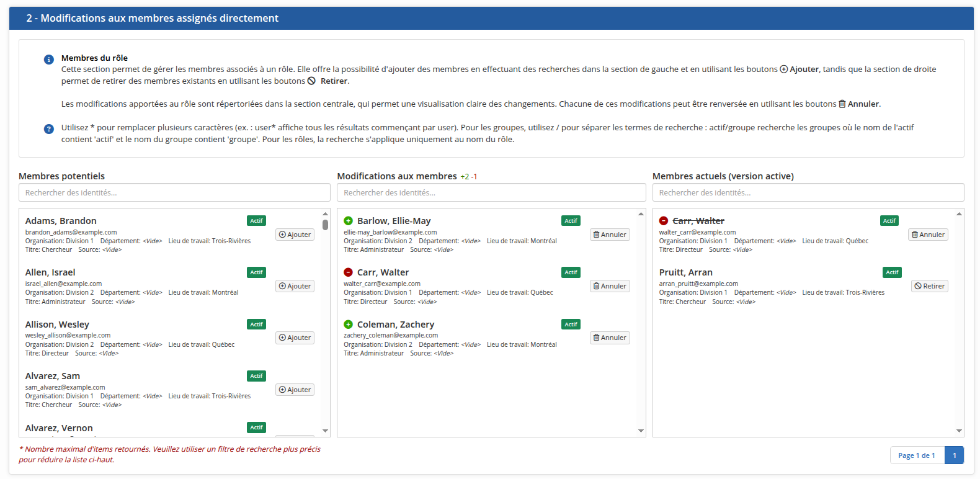This screenshot has width=980, height=479.
Task: Add Alvarez, Sam with the Ajouter button
Action: (295, 390)
